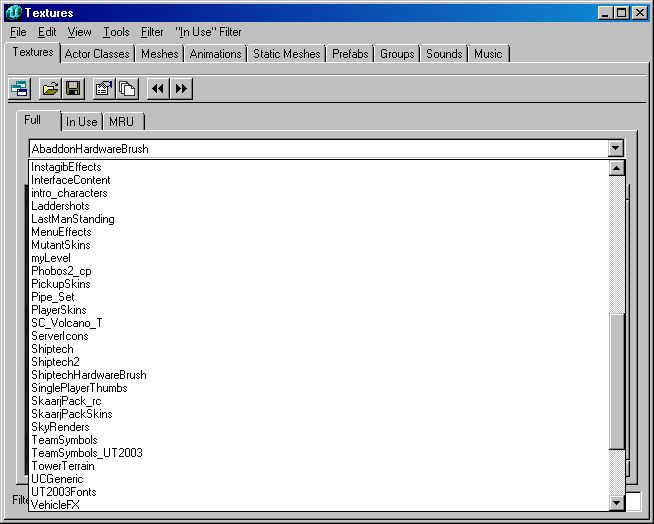Click the list scrollbar down arrow
654x524 pixels.
(x=616, y=502)
